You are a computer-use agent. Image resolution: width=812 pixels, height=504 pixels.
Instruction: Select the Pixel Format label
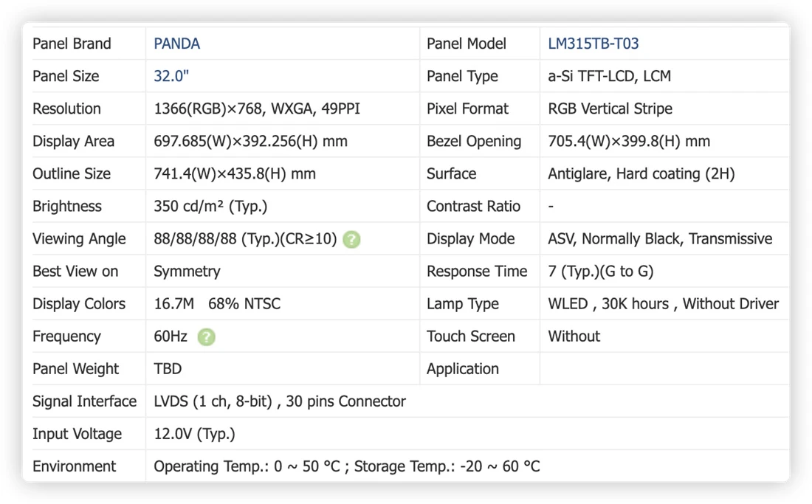[467, 108]
